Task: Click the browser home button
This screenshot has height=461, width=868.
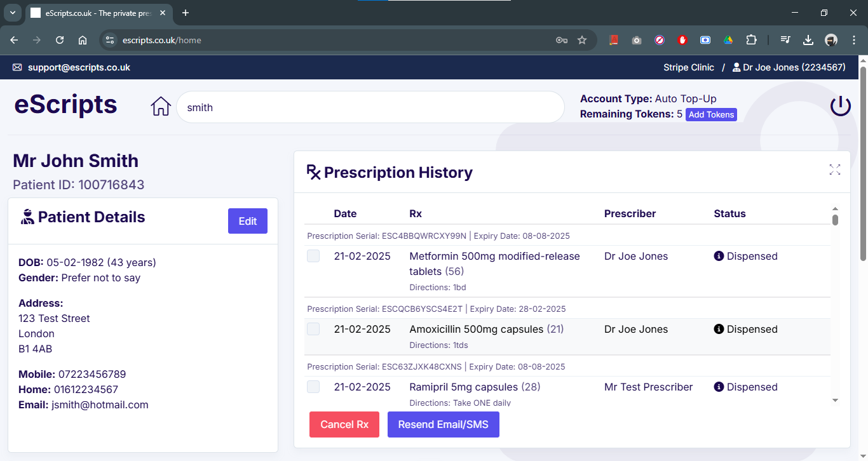Action: (83, 40)
